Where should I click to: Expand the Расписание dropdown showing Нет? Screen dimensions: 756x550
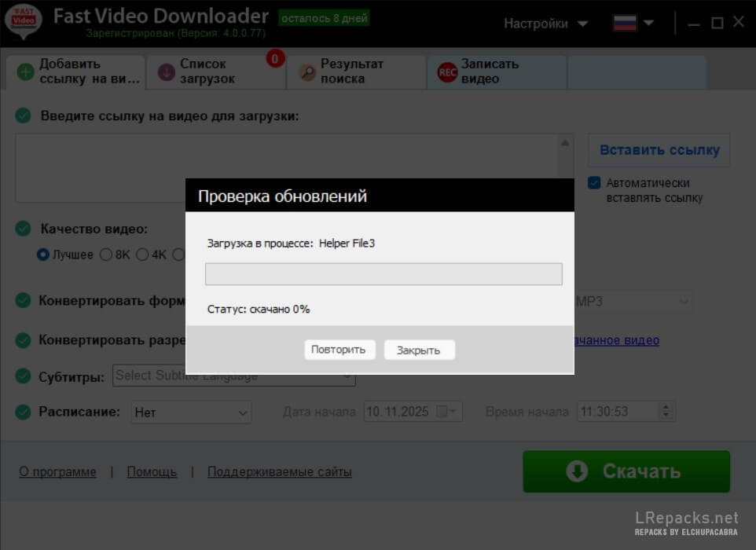[x=191, y=412]
